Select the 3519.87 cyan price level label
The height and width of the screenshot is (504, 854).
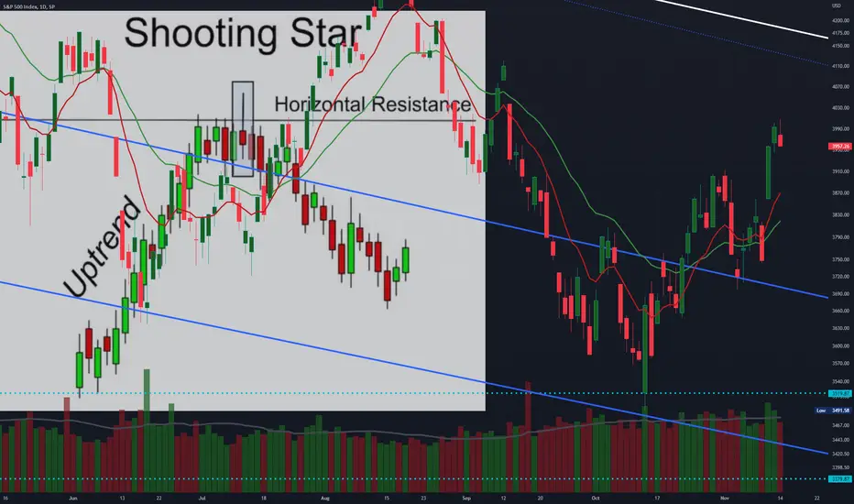click(839, 393)
